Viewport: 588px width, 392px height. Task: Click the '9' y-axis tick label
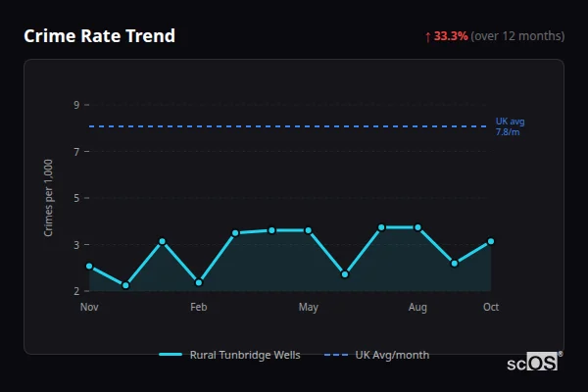click(76, 105)
